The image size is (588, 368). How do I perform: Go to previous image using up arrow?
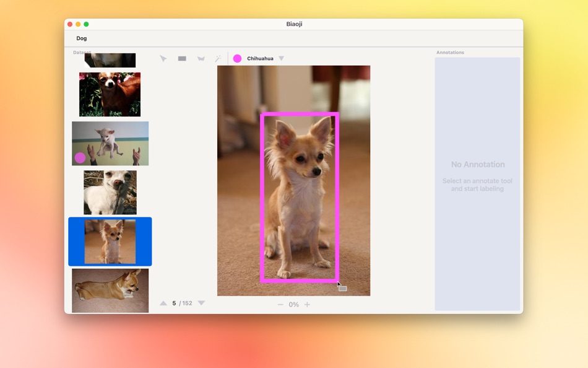[x=163, y=303]
